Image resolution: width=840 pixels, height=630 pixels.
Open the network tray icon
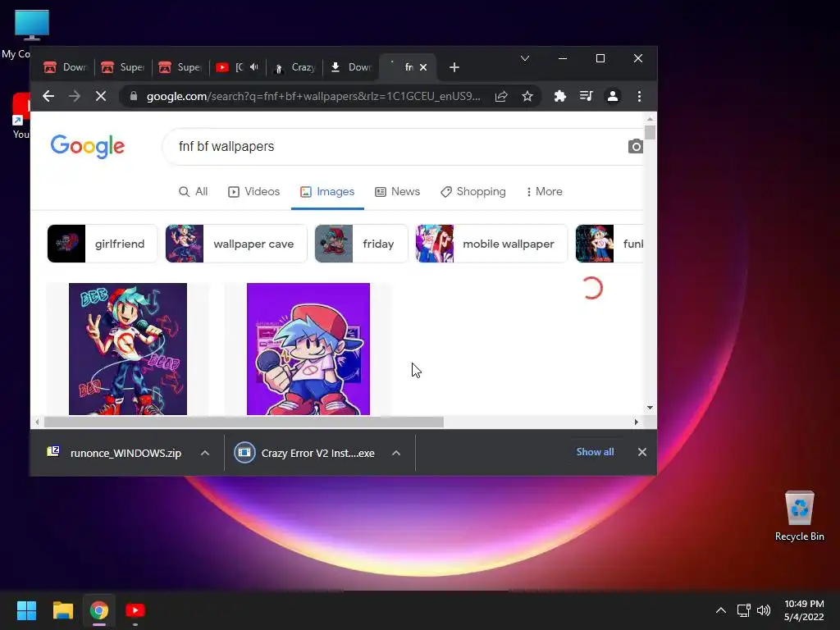[x=743, y=610]
